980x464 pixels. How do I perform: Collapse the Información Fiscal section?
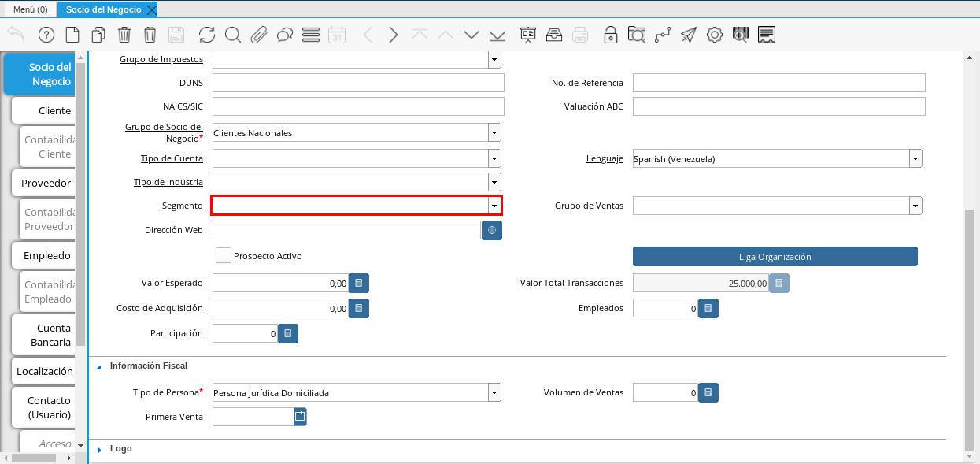coord(100,366)
